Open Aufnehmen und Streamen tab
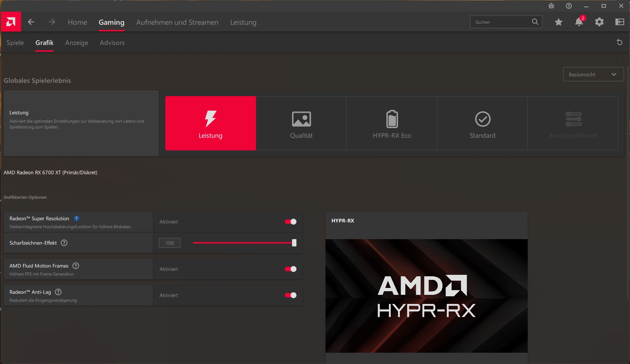630x364 pixels. 177,22
